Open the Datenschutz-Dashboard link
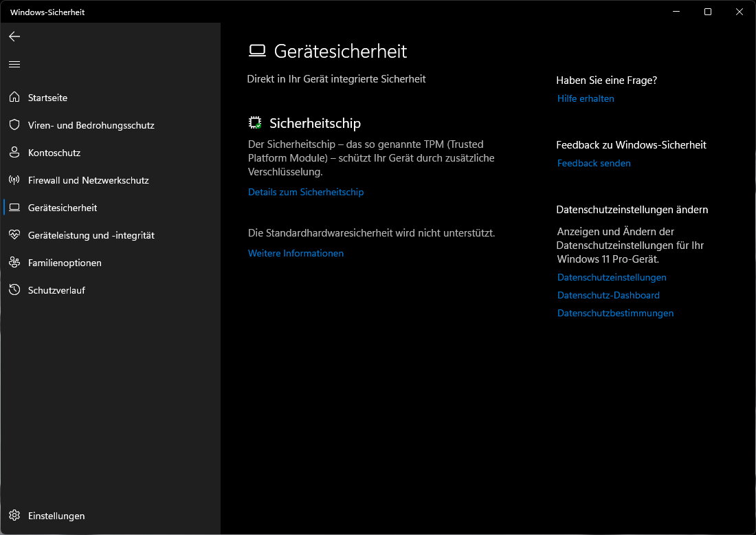The height and width of the screenshot is (535, 756). point(608,296)
